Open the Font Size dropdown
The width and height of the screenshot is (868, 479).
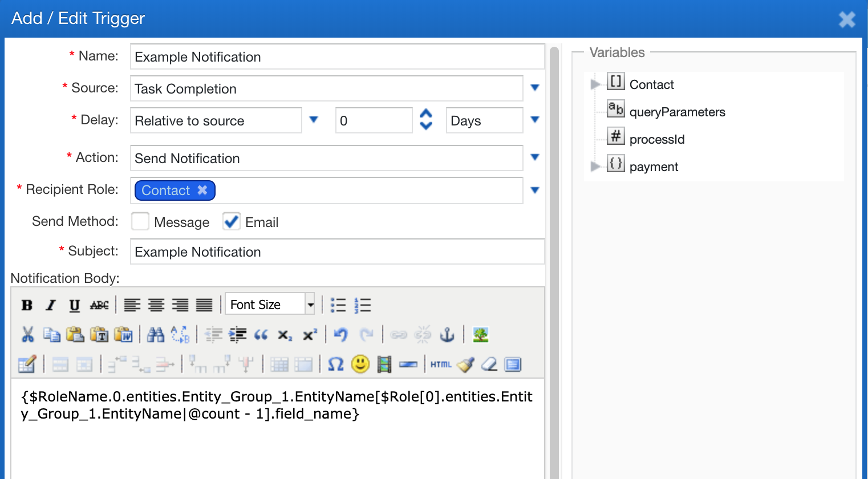click(310, 305)
